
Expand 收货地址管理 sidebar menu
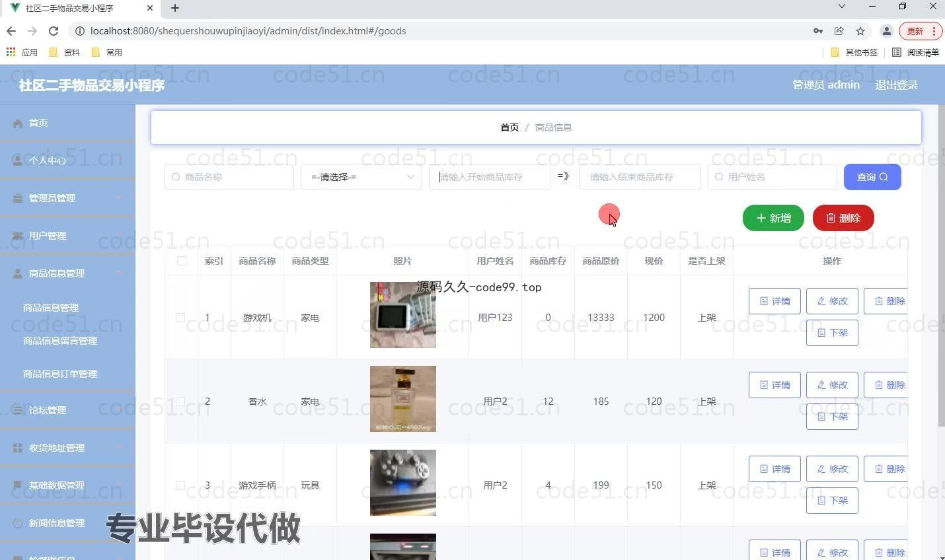[67, 448]
